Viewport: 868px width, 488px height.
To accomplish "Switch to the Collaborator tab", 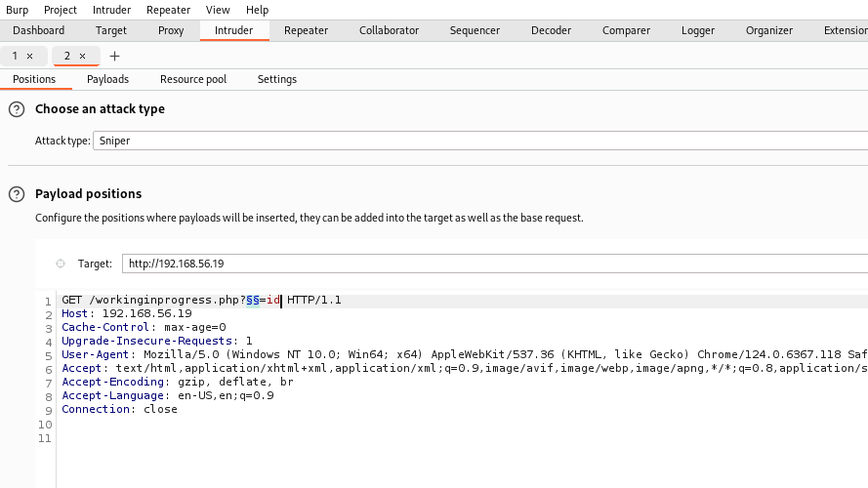I will tap(390, 30).
